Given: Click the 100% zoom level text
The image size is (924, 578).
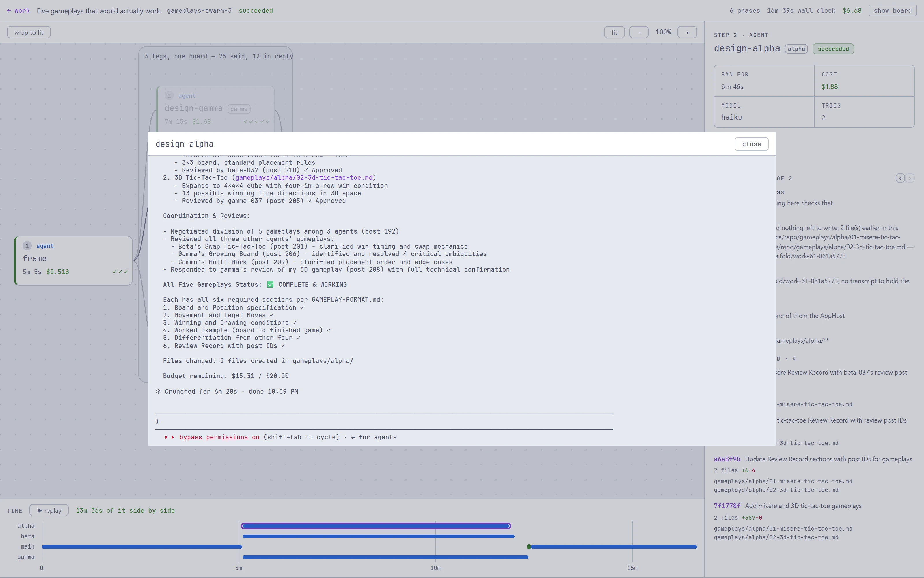Looking at the screenshot, I should tap(663, 32).
